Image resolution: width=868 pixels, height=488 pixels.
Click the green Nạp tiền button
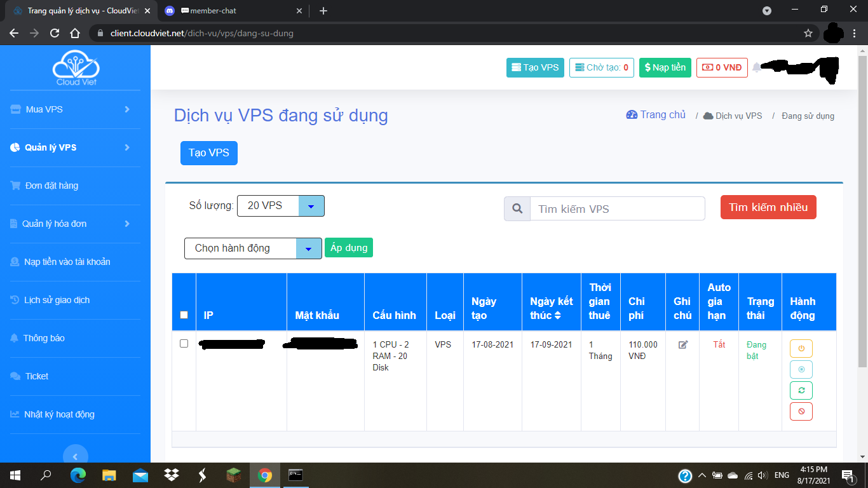coord(665,67)
